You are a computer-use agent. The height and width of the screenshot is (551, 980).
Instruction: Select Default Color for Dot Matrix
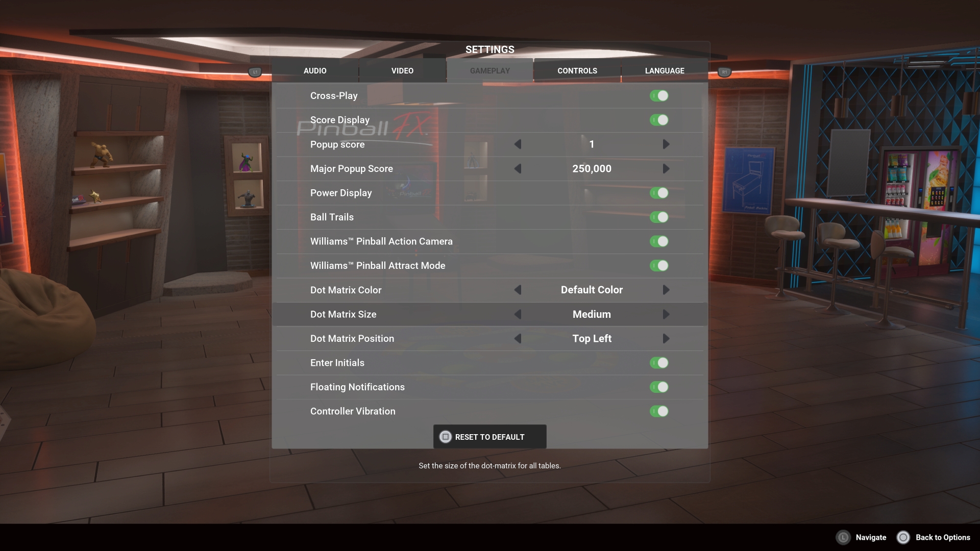coord(592,290)
